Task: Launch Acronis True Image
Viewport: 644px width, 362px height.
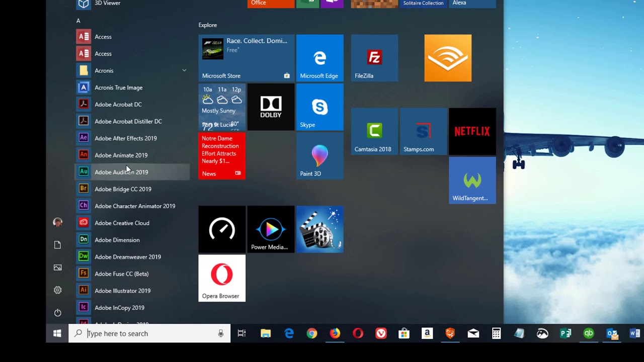Action: 132,87
